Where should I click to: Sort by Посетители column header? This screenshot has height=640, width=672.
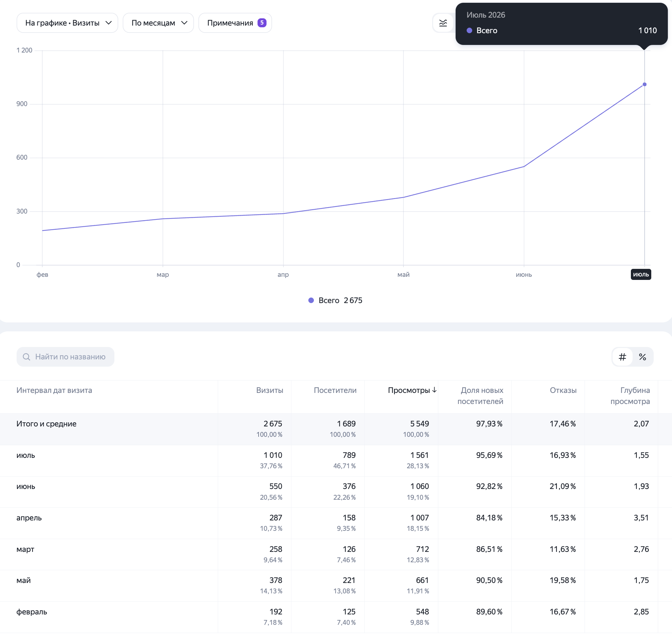[335, 390]
